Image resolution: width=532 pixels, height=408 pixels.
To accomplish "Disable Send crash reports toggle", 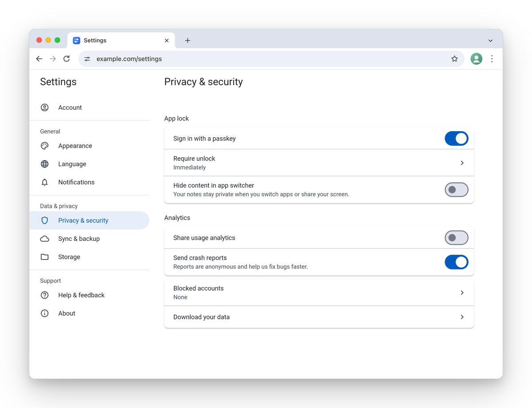I will point(457,262).
